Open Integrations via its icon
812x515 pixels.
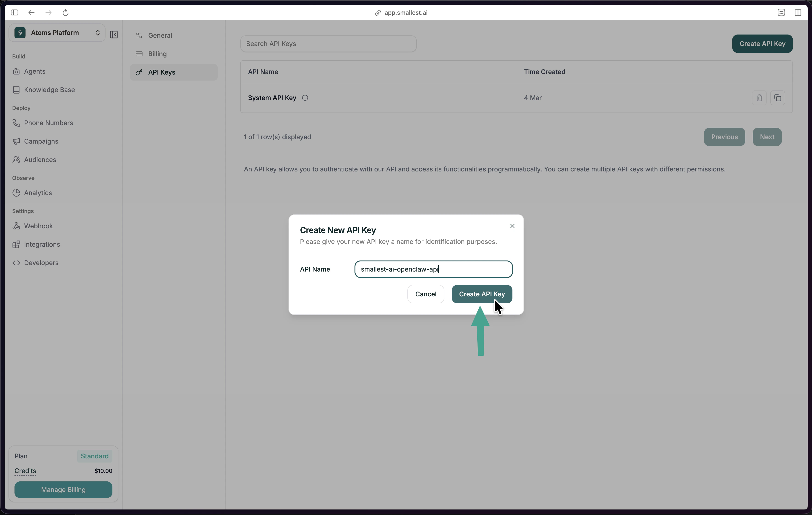point(16,244)
